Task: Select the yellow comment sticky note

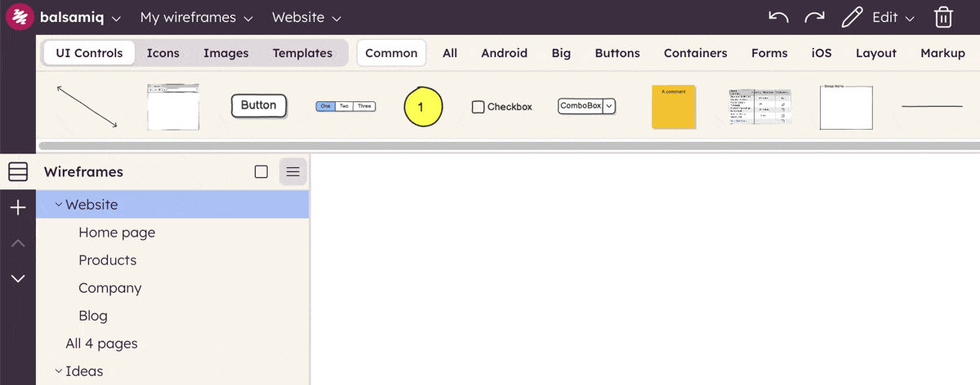Action: (673, 107)
